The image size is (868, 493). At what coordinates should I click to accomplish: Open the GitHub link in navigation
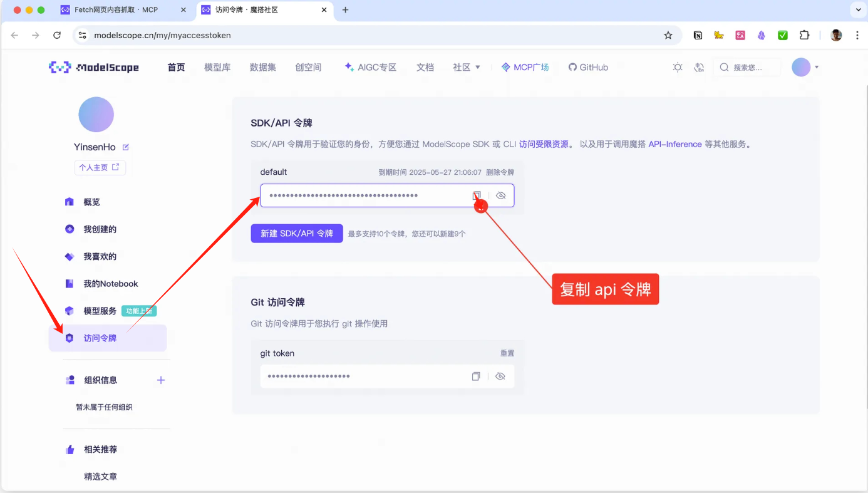pos(588,67)
